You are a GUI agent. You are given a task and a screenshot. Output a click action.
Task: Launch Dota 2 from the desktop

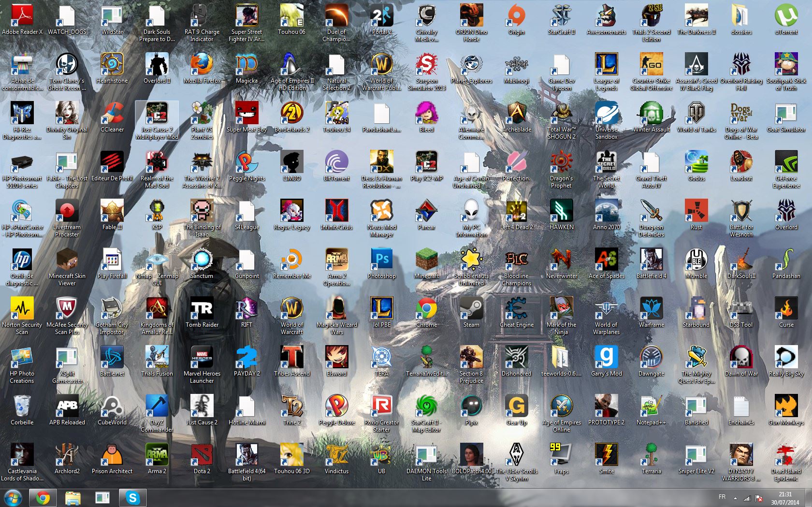202,459
